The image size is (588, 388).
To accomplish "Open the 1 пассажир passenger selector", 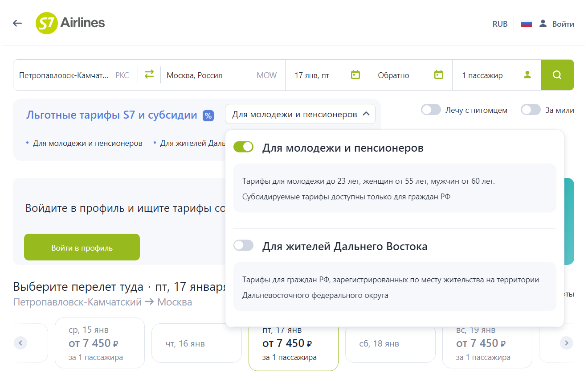I will 497,75.
